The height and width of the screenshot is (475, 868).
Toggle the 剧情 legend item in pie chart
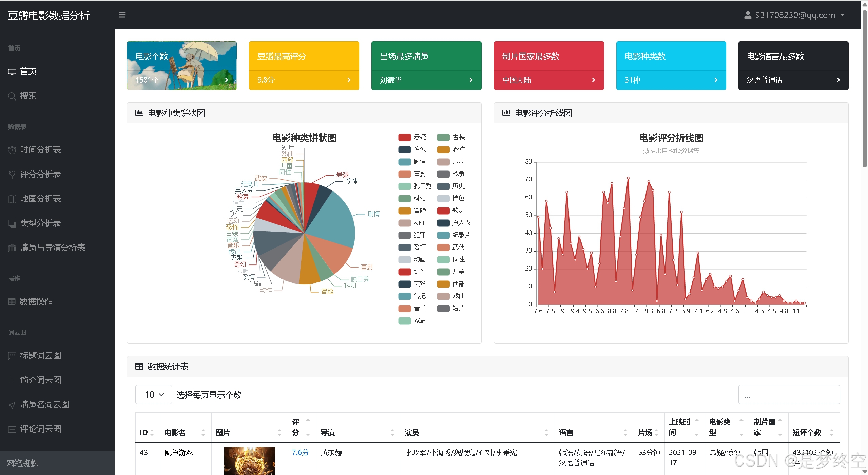[x=419, y=162]
